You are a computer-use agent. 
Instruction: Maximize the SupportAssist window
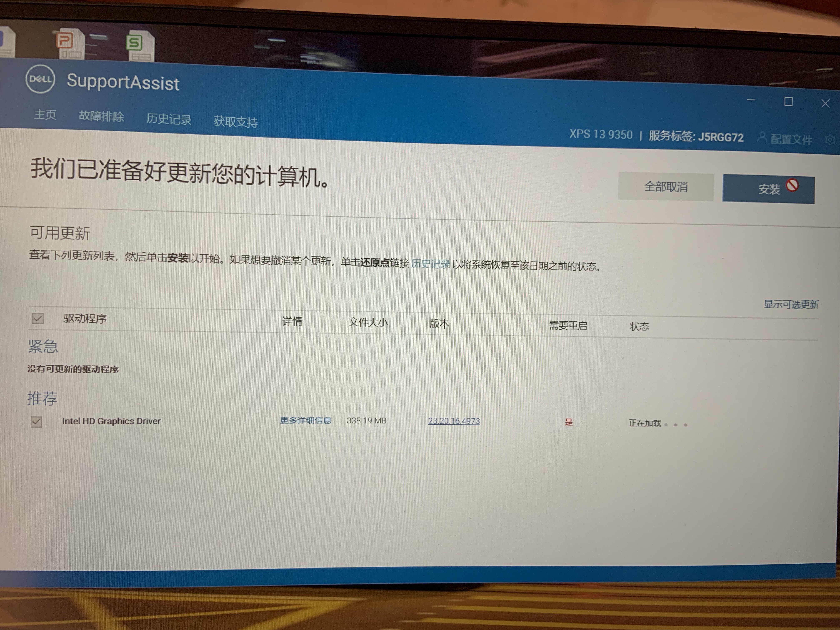click(788, 102)
